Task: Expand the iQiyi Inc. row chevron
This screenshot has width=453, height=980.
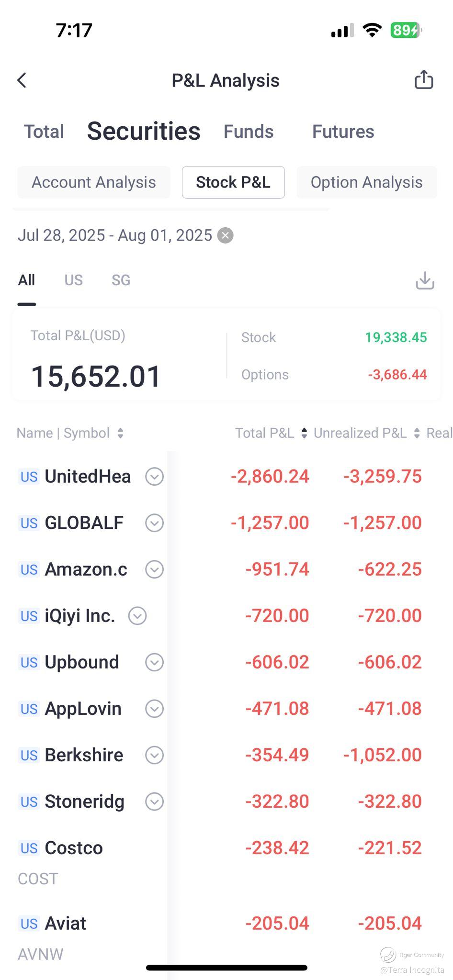Action: [x=137, y=616]
